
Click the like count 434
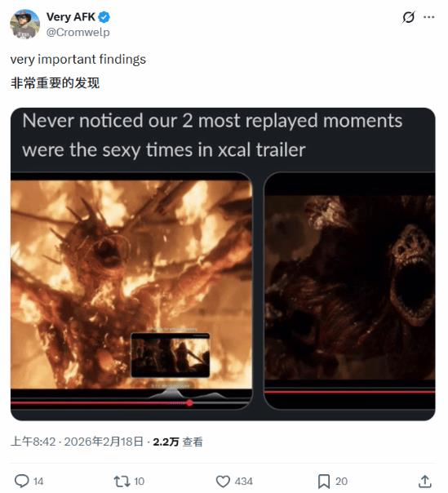pos(243,482)
